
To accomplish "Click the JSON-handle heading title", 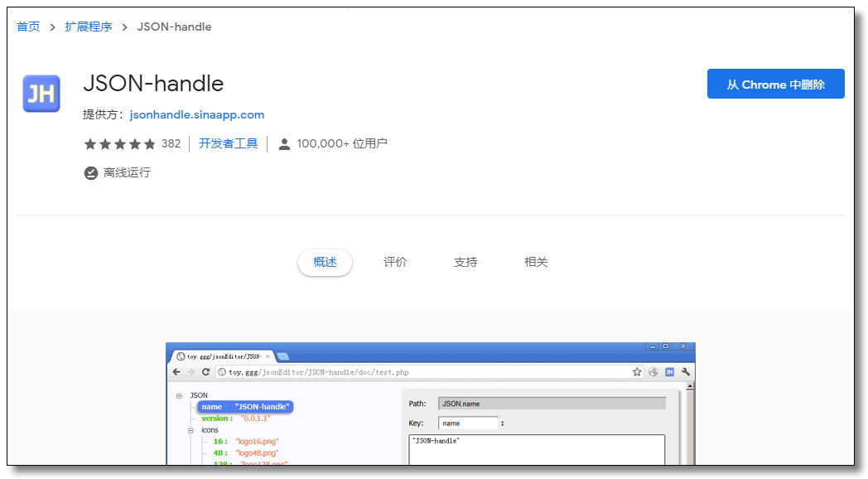I will (153, 84).
